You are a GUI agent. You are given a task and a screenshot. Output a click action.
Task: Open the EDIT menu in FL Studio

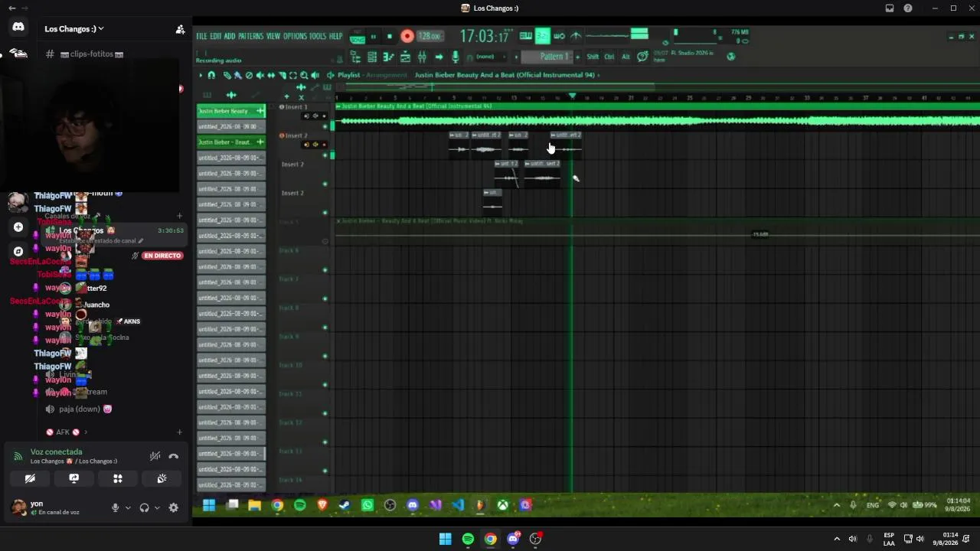[x=216, y=36]
